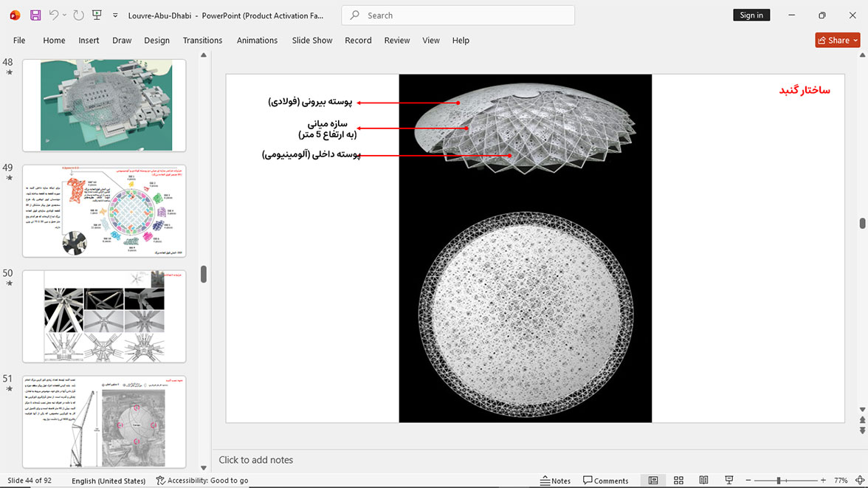868x488 pixels.
Task: Open Customize Quick Access Toolbar dropdown
Action: coord(115,16)
